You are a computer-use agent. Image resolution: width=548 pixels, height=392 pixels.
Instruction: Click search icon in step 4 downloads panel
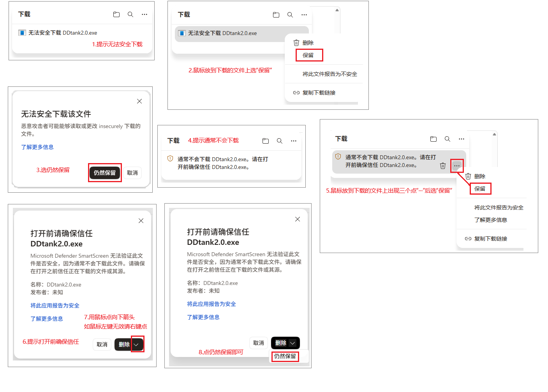click(x=280, y=141)
